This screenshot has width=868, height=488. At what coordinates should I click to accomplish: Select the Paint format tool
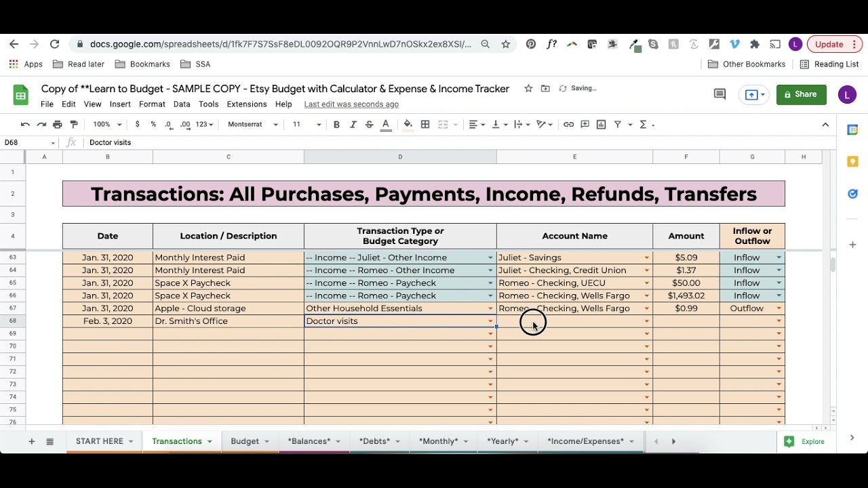coord(74,125)
